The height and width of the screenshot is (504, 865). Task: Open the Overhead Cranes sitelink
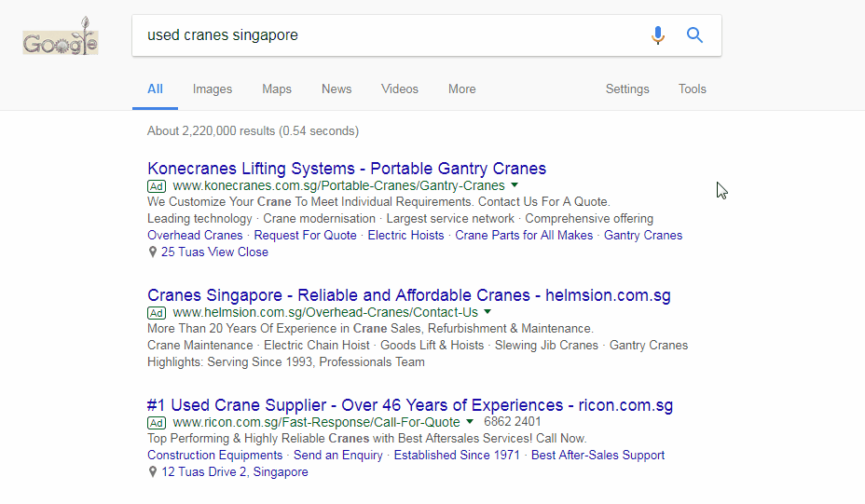195,236
